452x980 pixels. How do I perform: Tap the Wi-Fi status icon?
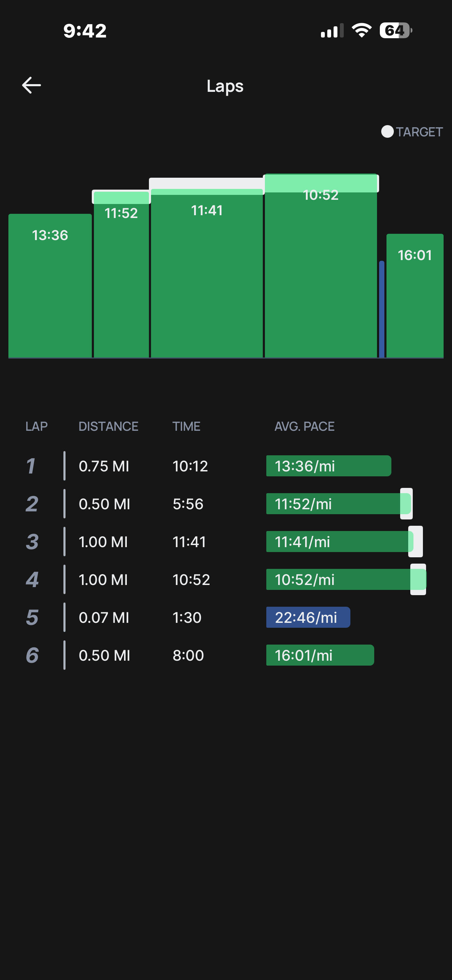click(x=361, y=30)
